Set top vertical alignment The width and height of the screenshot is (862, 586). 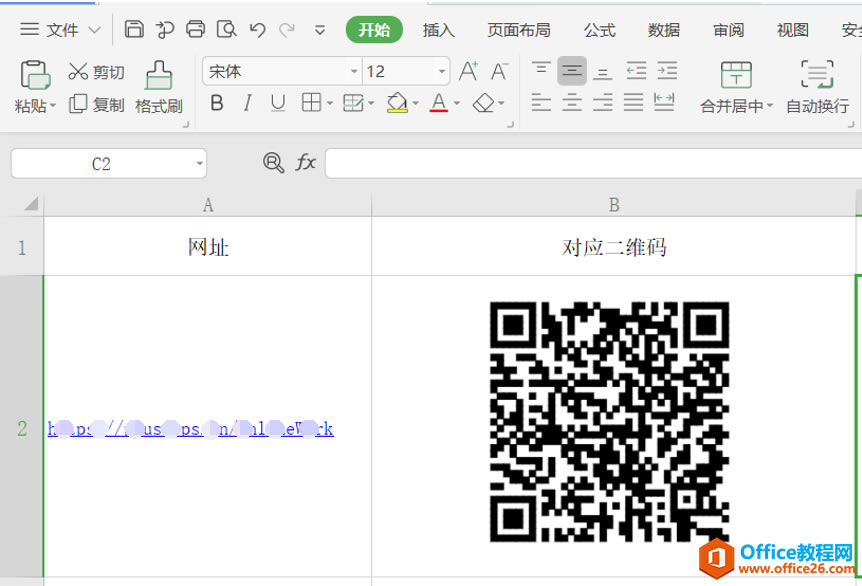[x=541, y=71]
